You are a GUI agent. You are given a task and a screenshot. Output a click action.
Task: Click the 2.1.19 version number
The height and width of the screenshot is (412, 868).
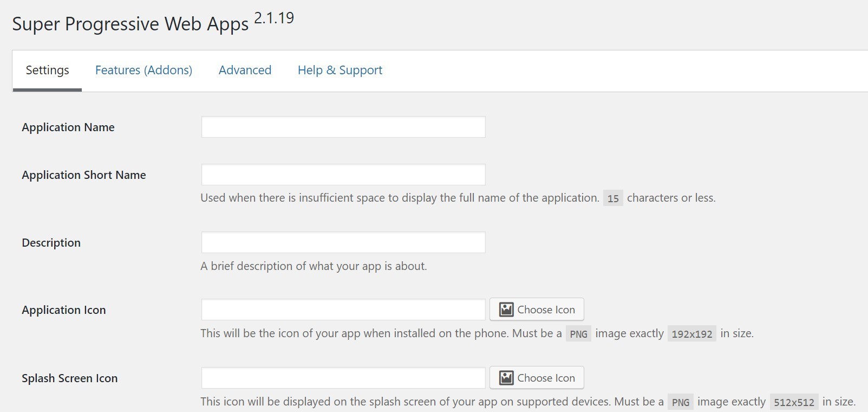[274, 18]
